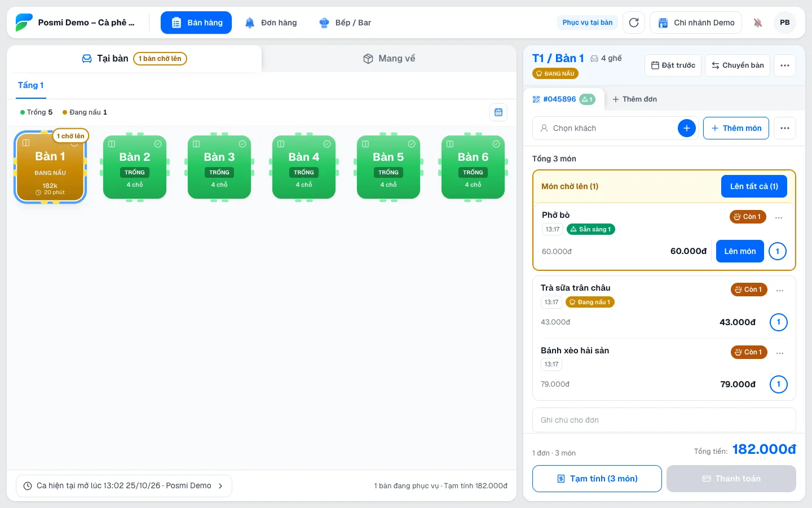Click quantity circle for Bánh xèo hải sản
The width and height of the screenshot is (812, 508).
(779, 384)
